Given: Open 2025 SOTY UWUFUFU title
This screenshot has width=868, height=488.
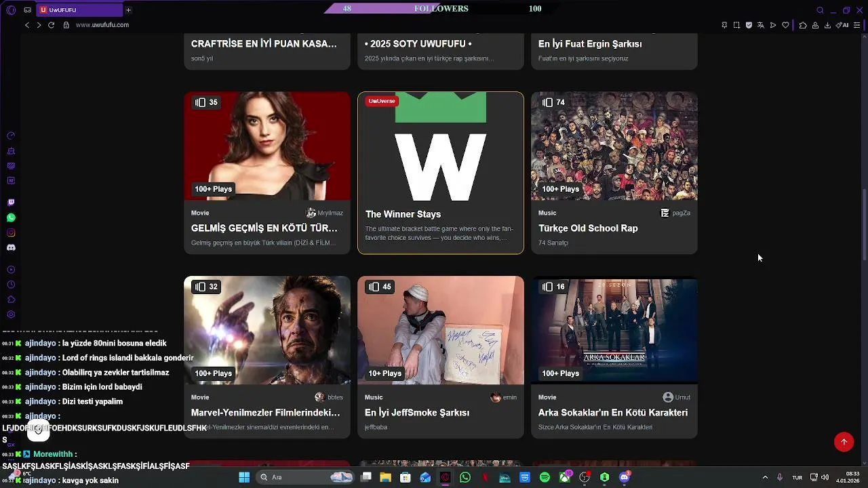Looking at the screenshot, I should coord(418,44).
